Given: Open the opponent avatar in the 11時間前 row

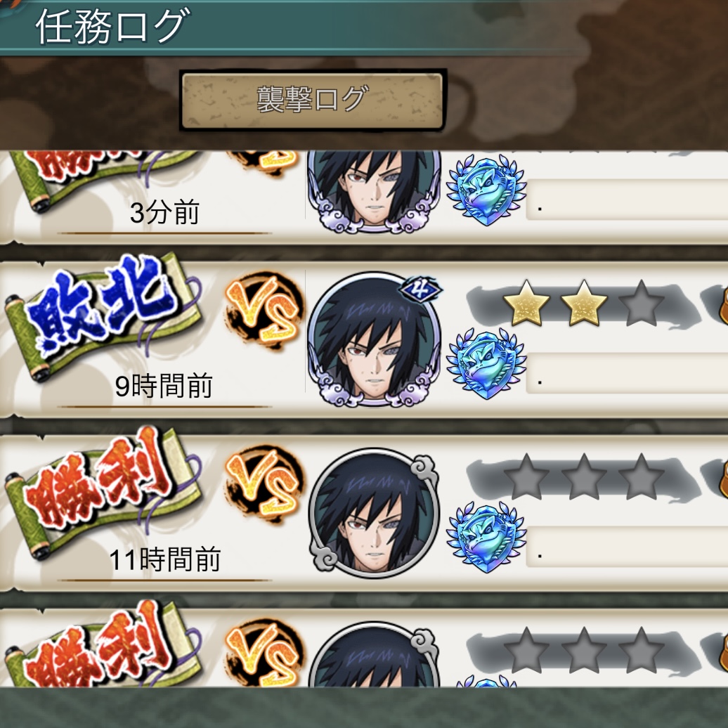Looking at the screenshot, I should tap(375, 513).
